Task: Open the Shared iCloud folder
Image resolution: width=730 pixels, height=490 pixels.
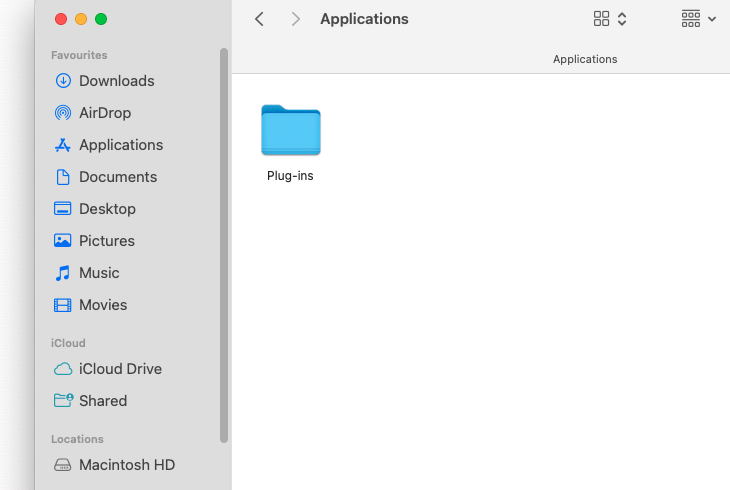Action: 91,401
